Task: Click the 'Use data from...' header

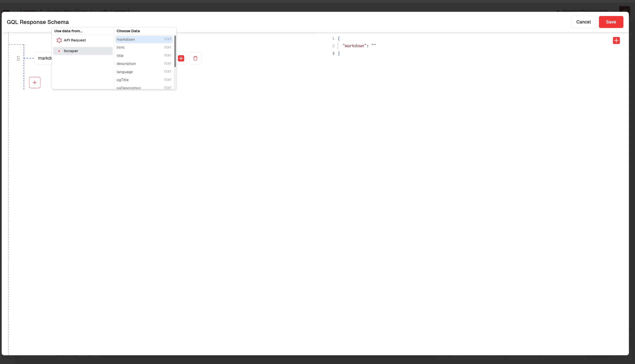Action: pyautogui.click(x=68, y=31)
